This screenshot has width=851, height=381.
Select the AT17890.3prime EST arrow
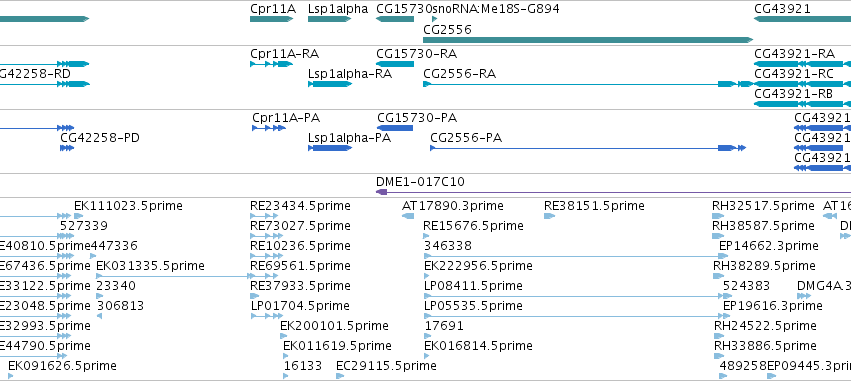[408, 216]
